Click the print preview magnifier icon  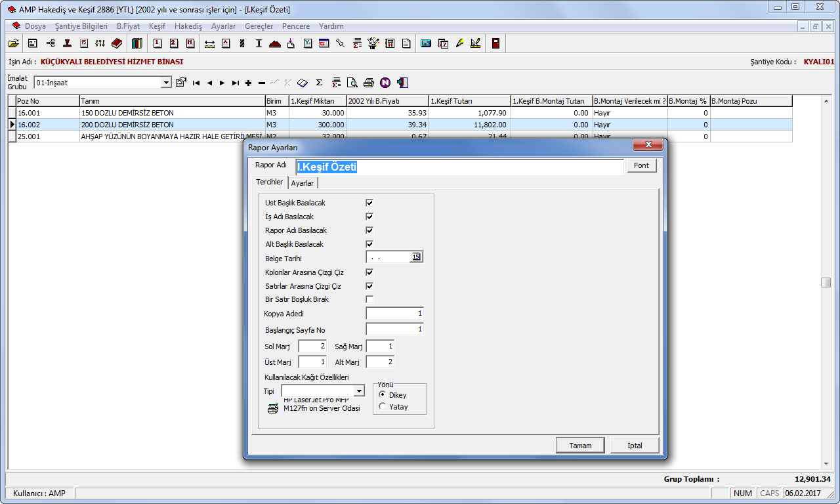pos(352,83)
